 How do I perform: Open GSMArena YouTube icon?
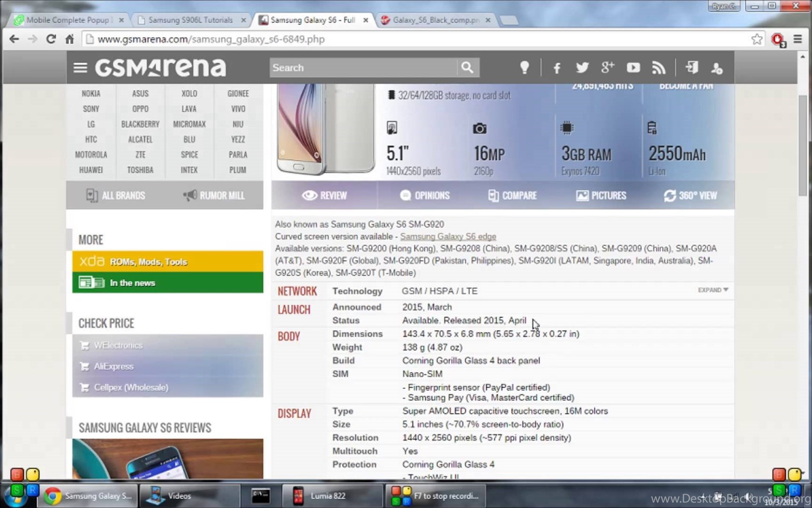(633, 68)
